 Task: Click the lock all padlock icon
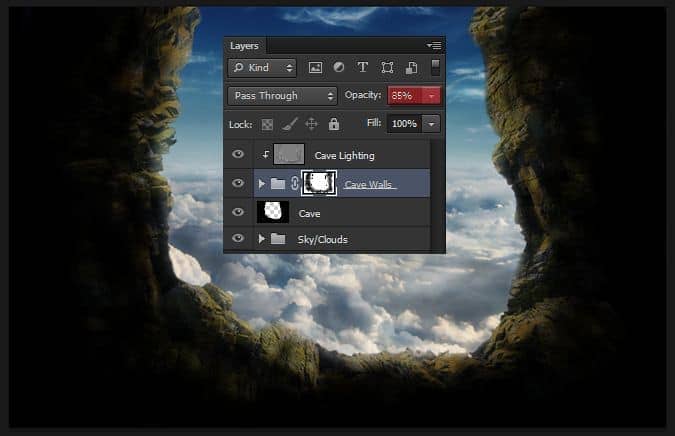[334, 124]
